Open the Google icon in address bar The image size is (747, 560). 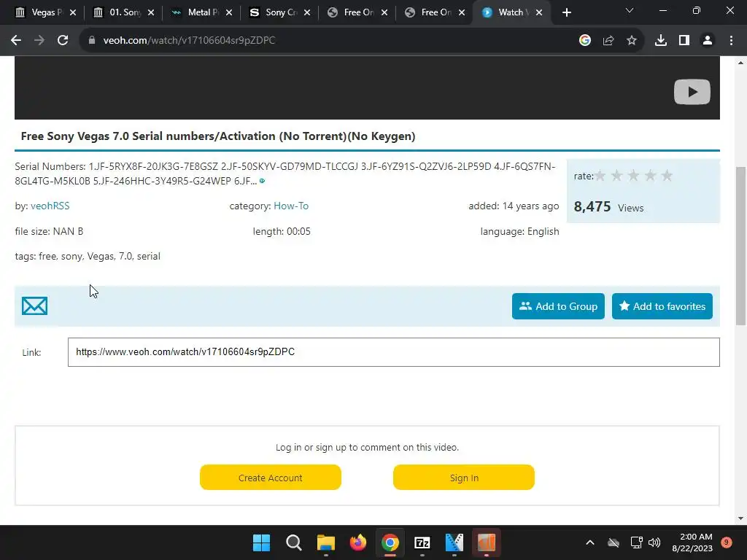[x=584, y=41]
